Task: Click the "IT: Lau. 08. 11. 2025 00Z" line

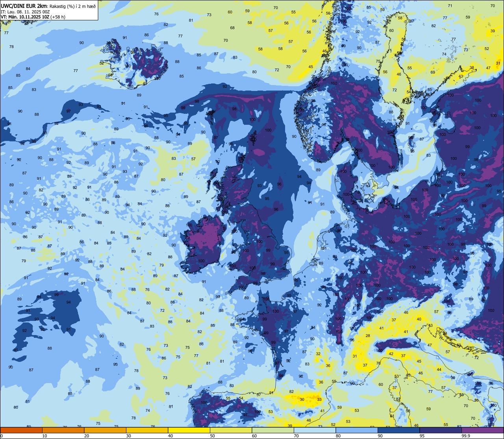Action: point(25,12)
